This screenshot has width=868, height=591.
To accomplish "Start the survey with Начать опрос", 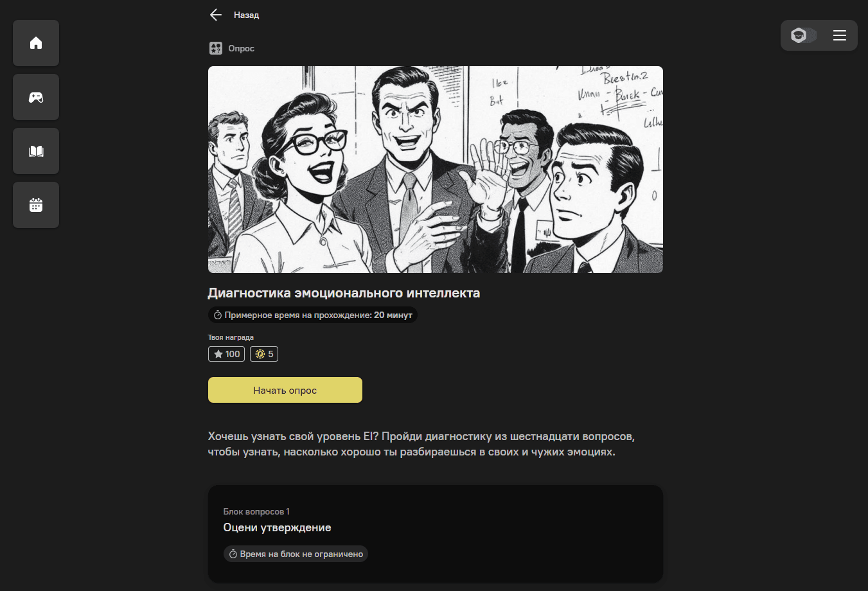I will (285, 390).
